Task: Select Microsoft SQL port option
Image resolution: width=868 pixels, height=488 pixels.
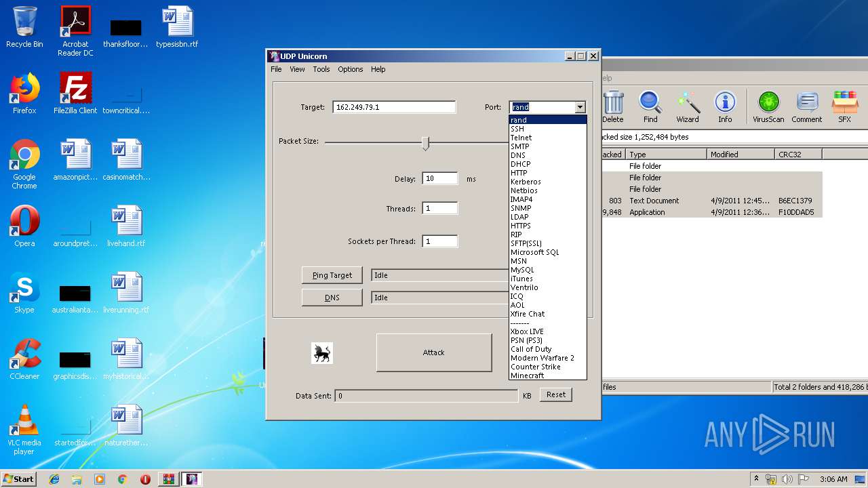Action: point(548,252)
